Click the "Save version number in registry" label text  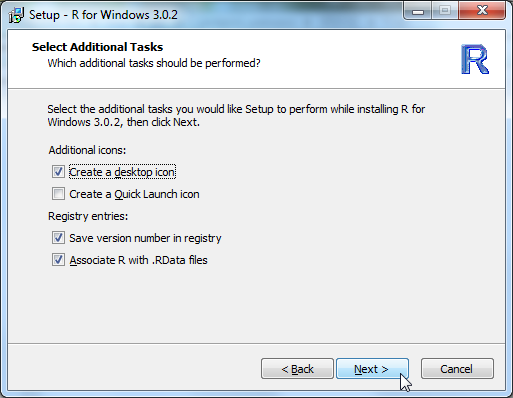pyautogui.click(x=145, y=238)
